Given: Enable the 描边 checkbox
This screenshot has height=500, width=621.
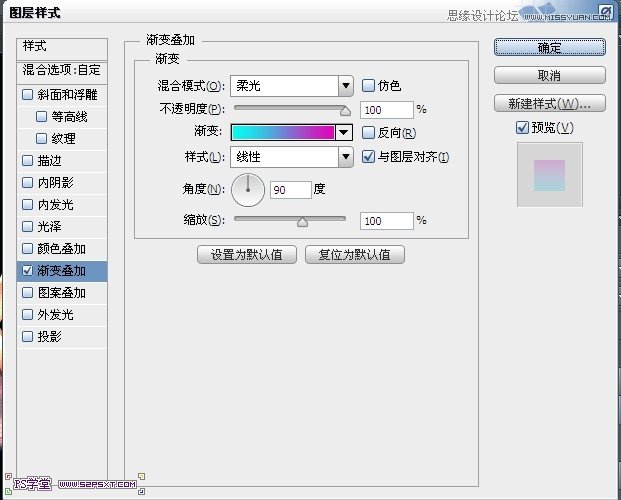Looking at the screenshot, I should pos(27,160).
